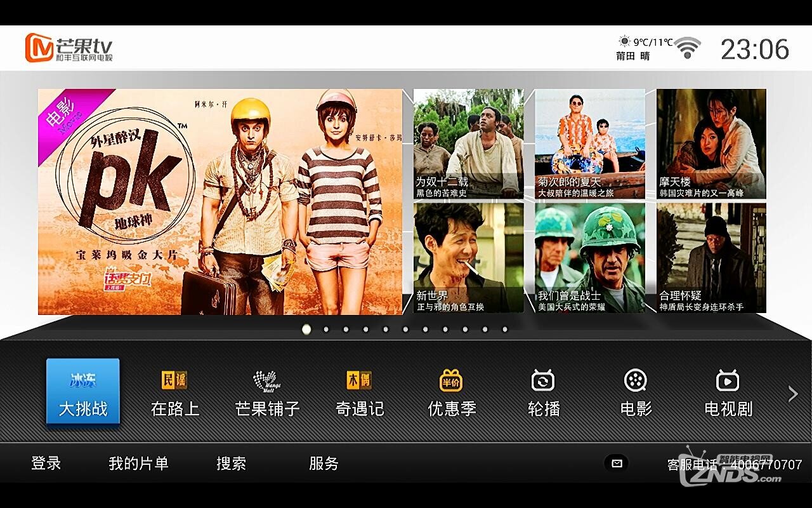Click the Wi-Fi signal icon
This screenshot has width=812, height=508.
687,48
